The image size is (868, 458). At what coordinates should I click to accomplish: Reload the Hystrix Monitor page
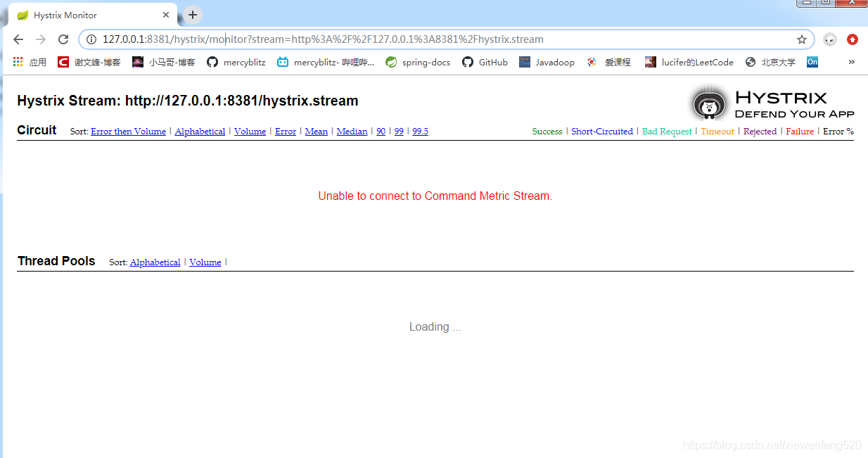[x=63, y=39]
